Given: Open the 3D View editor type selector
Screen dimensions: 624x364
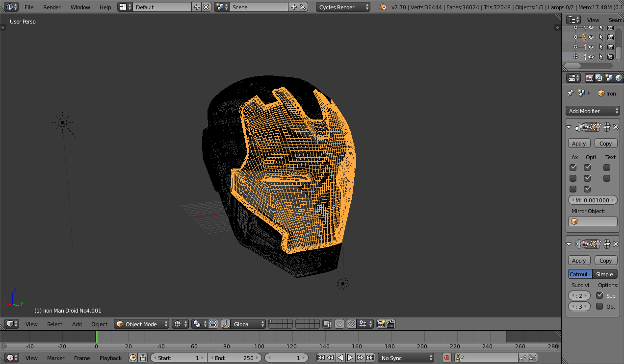Looking at the screenshot, I should pos(12,324).
